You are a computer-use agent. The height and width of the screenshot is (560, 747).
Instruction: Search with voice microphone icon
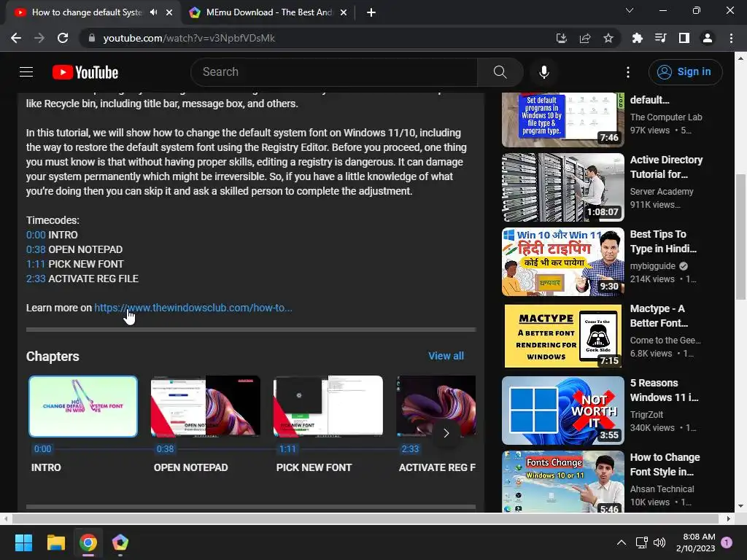coord(544,72)
